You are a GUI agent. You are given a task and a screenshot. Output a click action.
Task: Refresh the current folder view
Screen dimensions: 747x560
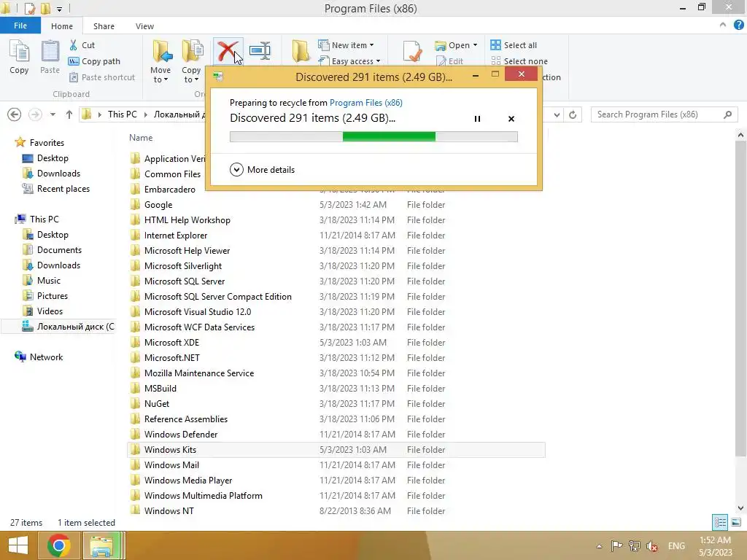[573, 114]
